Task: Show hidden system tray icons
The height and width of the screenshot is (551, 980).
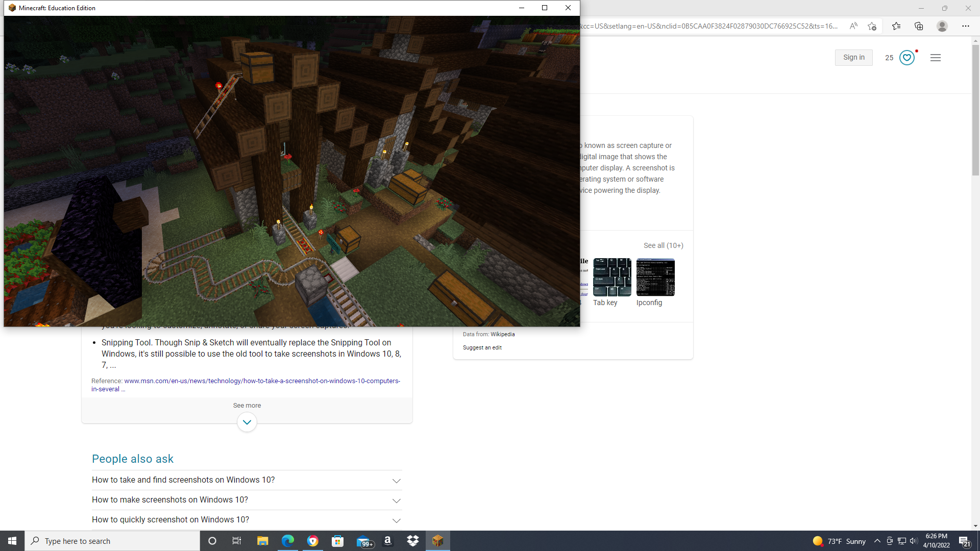Action: pos(877,541)
